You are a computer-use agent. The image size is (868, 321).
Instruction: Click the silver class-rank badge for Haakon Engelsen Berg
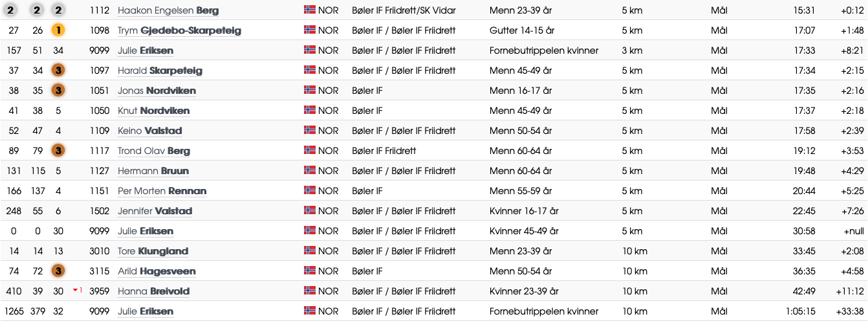pos(58,10)
